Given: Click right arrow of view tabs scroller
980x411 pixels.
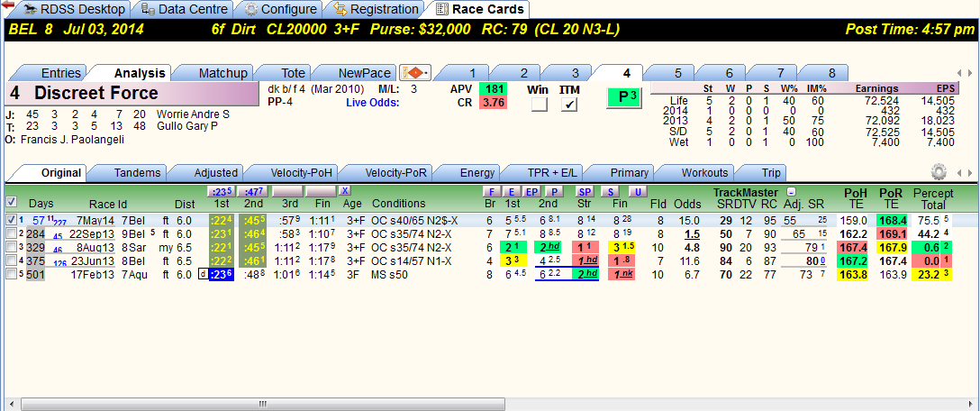Looking at the screenshot, I should [x=971, y=173].
